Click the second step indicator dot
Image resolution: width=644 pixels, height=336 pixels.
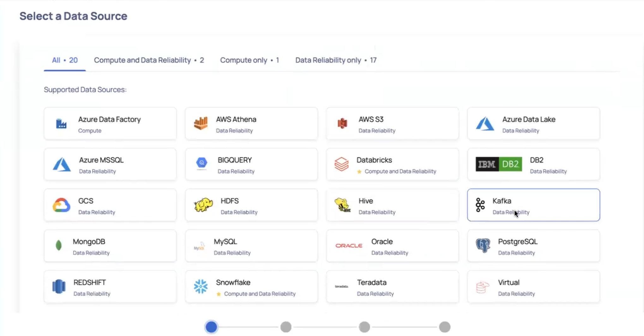pos(286,327)
